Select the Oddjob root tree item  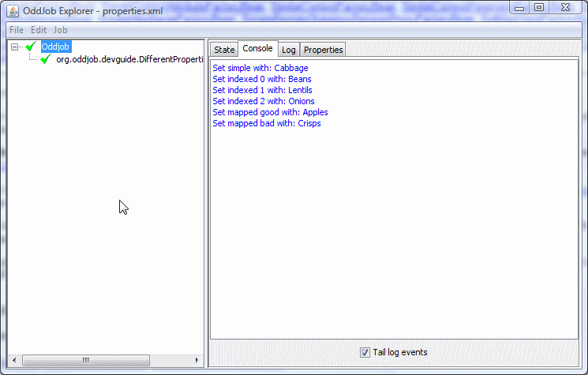55,47
